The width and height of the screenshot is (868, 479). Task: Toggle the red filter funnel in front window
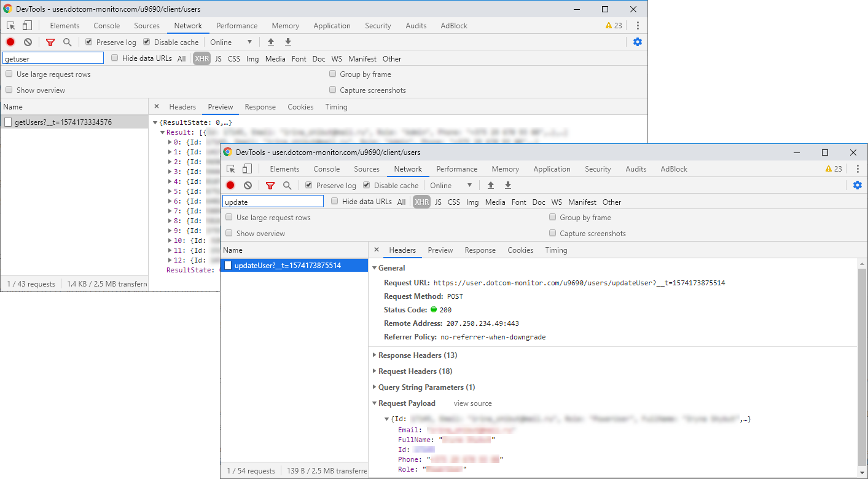[x=270, y=185]
